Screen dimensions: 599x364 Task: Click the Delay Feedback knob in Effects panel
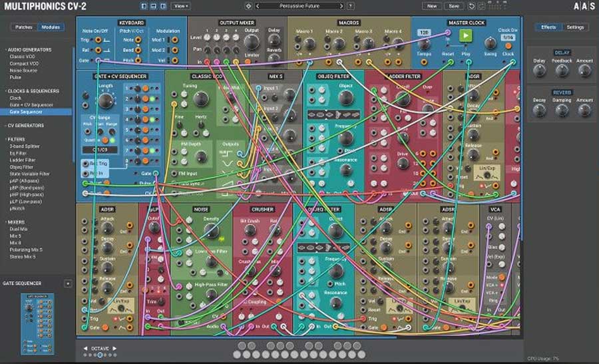tap(562, 71)
